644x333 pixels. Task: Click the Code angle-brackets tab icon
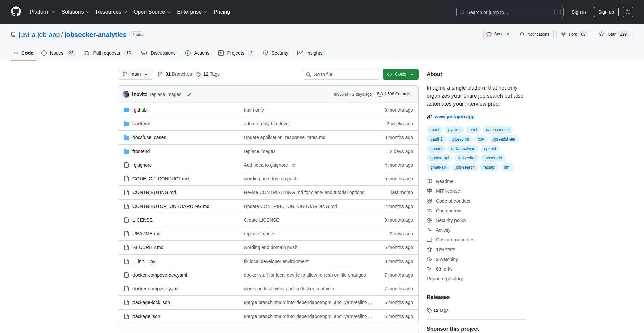pyautogui.click(x=16, y=53)
